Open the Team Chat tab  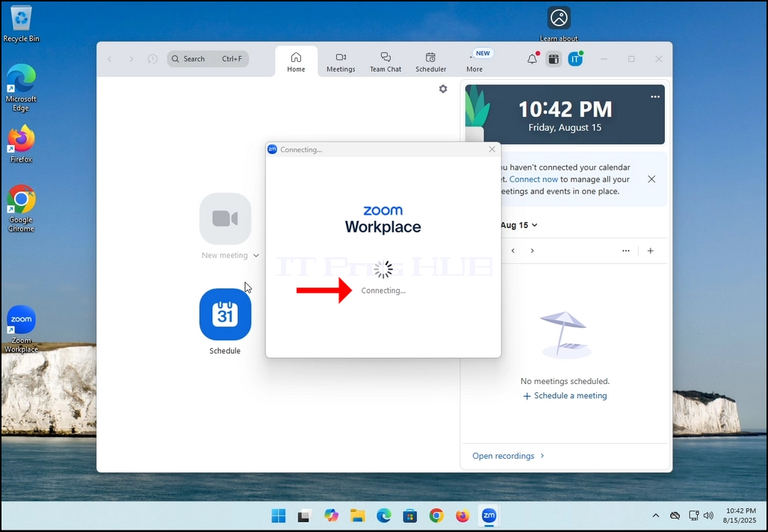pos(385,62)
